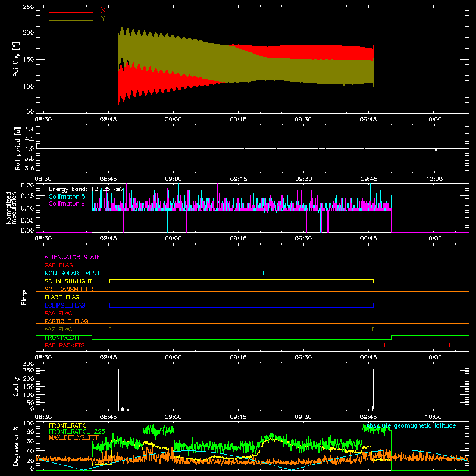Select the 'Collimator 9' legend label
Viewport: 476px width, 476px height.
67,203
